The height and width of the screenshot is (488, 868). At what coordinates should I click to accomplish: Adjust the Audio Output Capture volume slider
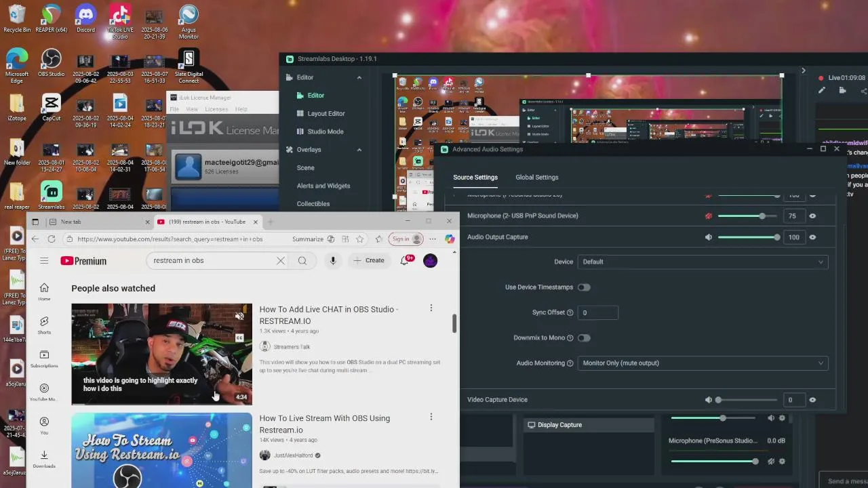click(747, 237)
